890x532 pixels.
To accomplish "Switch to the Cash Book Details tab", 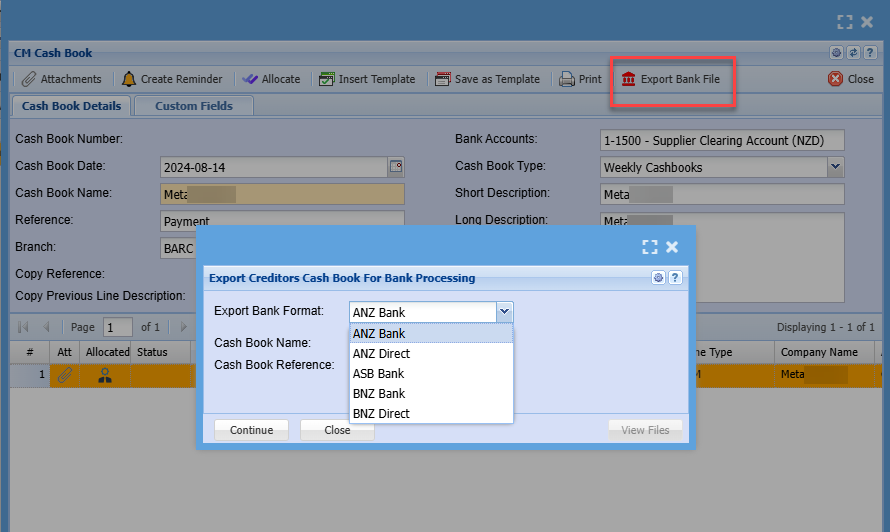I will pos(72,106).
